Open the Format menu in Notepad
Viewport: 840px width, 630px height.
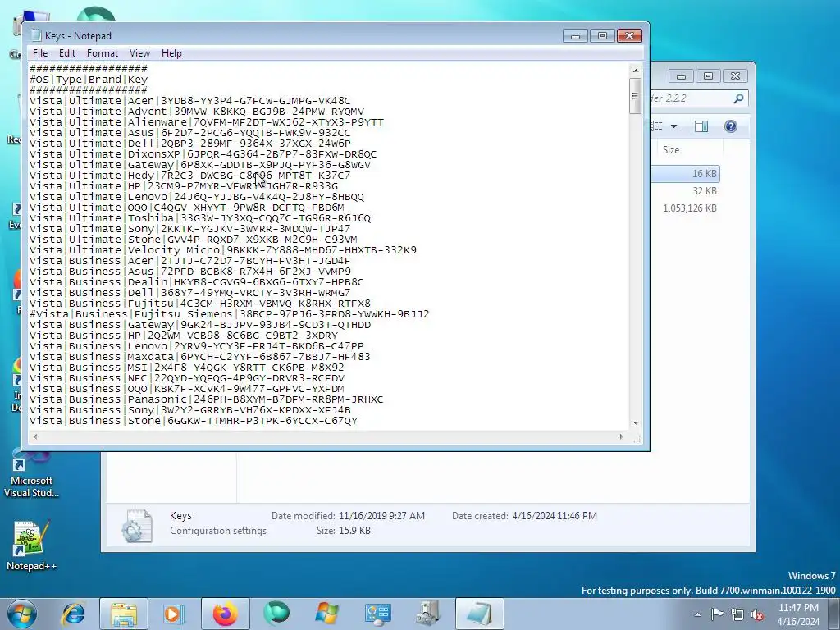(103, 53)
